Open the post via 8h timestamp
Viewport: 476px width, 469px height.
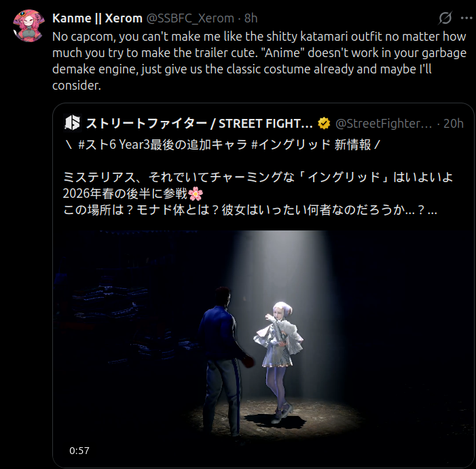[x=251, y=18]
